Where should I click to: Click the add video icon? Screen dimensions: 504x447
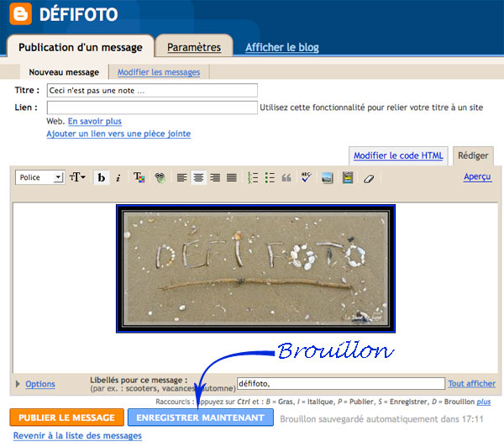348,177
